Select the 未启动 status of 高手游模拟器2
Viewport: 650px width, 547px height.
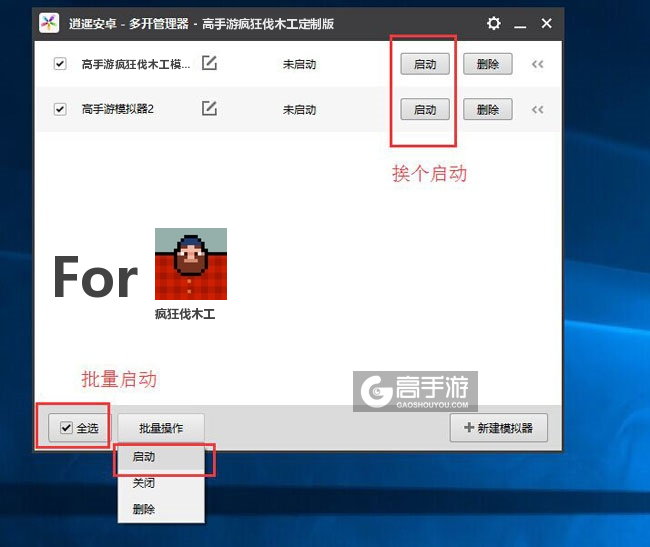(299, 110)
